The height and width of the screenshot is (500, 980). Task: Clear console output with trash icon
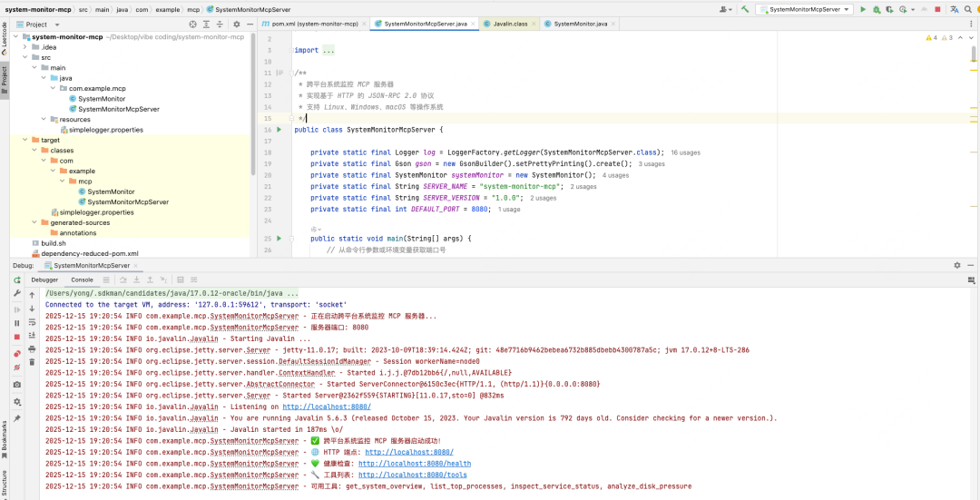[x=33, y=362]
